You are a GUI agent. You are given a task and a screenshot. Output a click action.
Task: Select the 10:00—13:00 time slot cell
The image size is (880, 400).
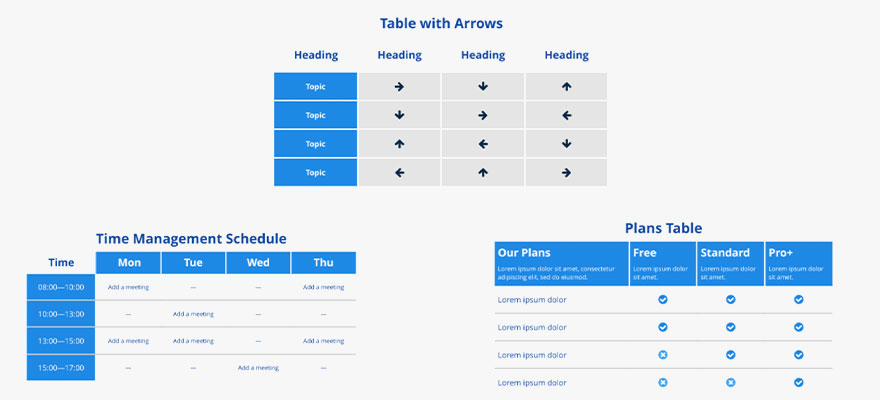61,314
